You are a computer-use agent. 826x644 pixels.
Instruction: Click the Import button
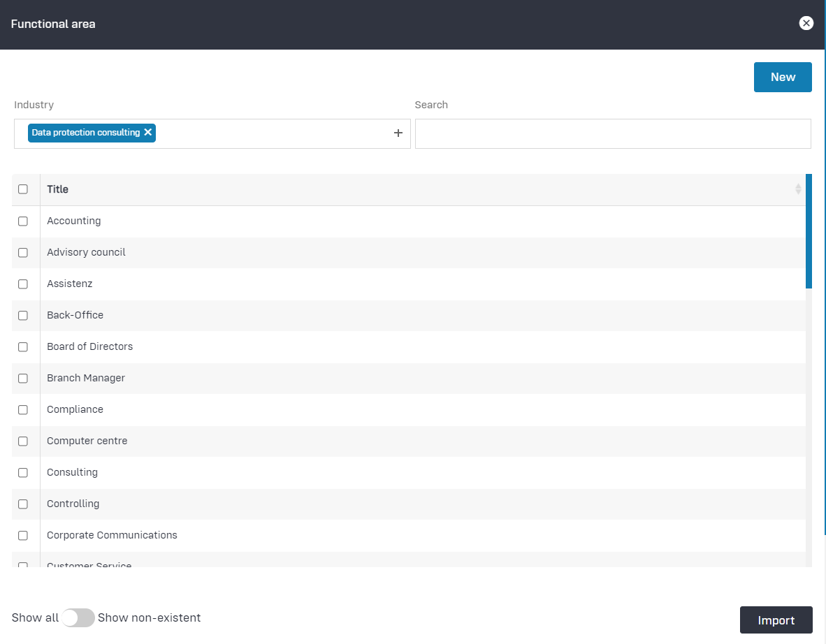coord(776,620)
